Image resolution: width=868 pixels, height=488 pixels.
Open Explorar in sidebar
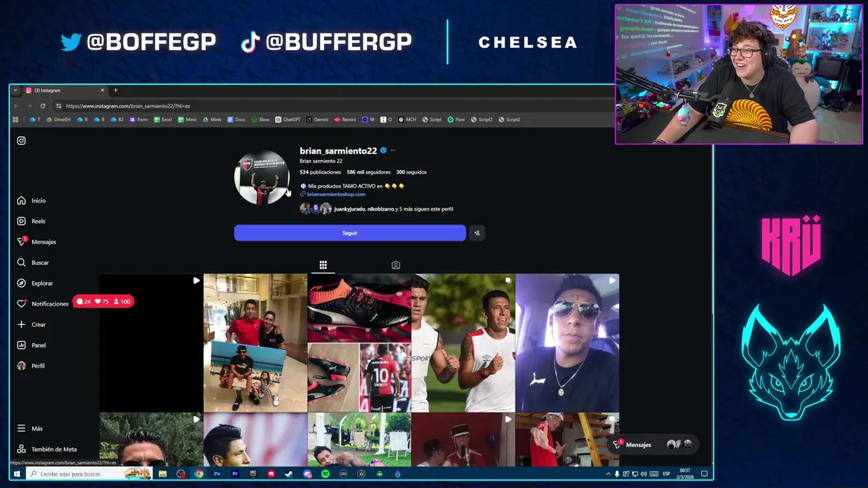35,283
